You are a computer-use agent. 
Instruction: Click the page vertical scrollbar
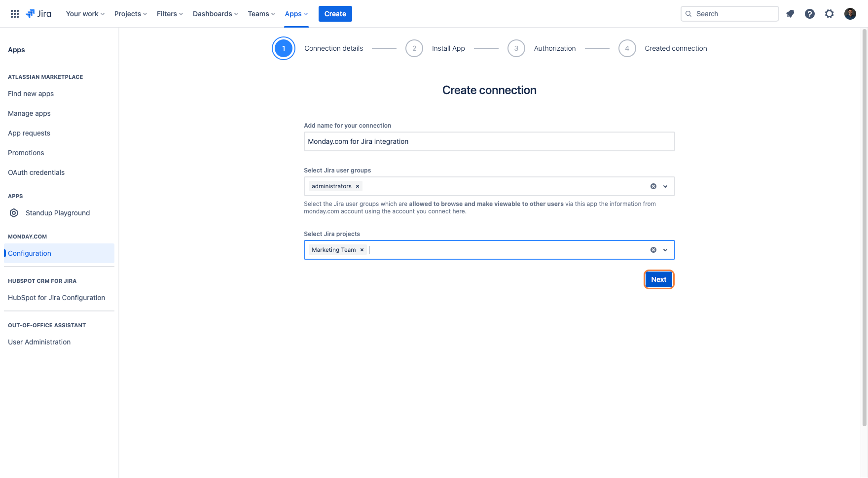click(x=864, y=227)
